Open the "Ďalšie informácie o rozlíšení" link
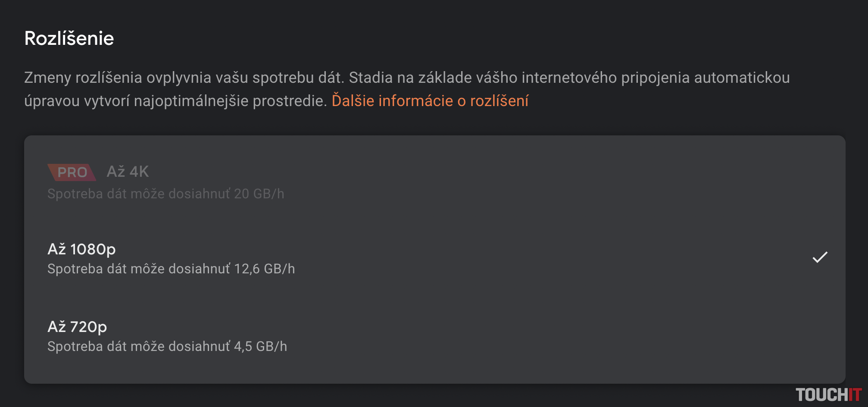The height and width of the screenshot is (407, 868). 430,101
